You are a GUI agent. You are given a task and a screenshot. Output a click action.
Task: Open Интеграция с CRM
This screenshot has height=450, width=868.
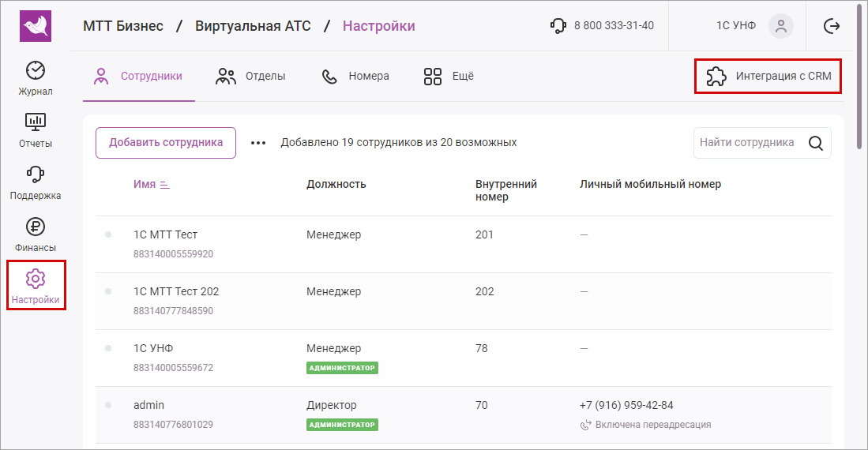pos(768,77)
